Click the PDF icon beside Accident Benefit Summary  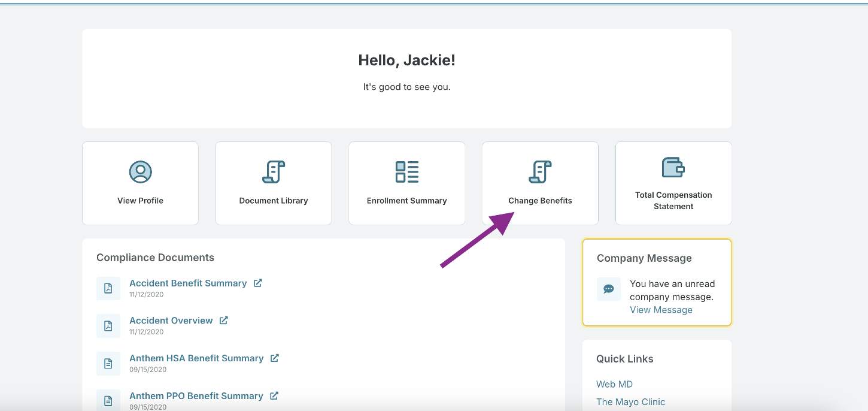click(x=108, y=288)
